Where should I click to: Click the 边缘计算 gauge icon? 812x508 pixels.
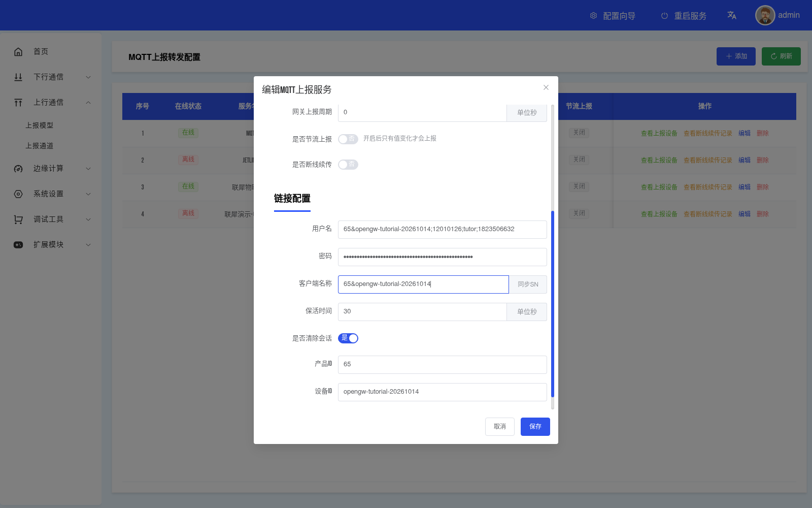click(18, 168)
